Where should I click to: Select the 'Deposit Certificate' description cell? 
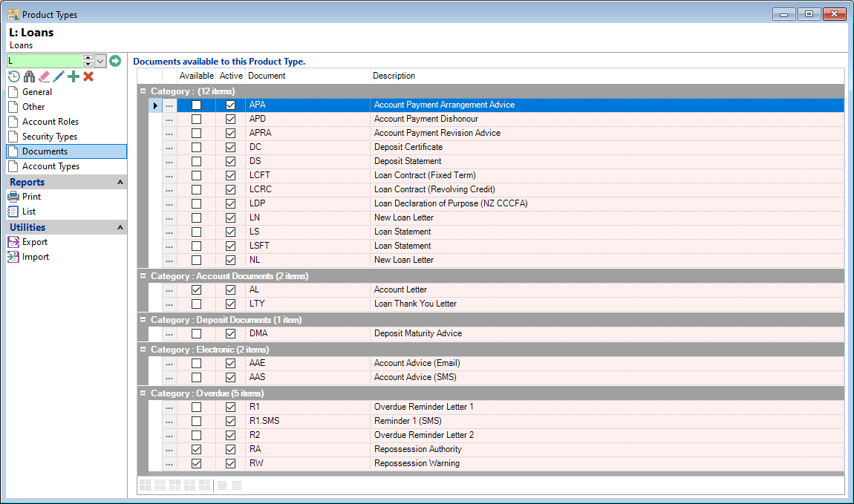click(607, 148)
